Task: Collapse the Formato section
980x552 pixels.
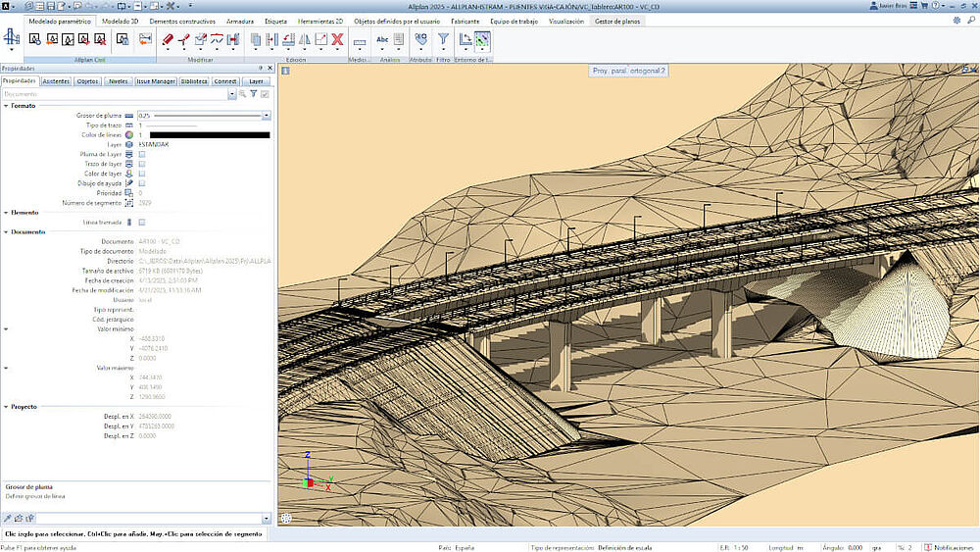Action: point(5,105)
